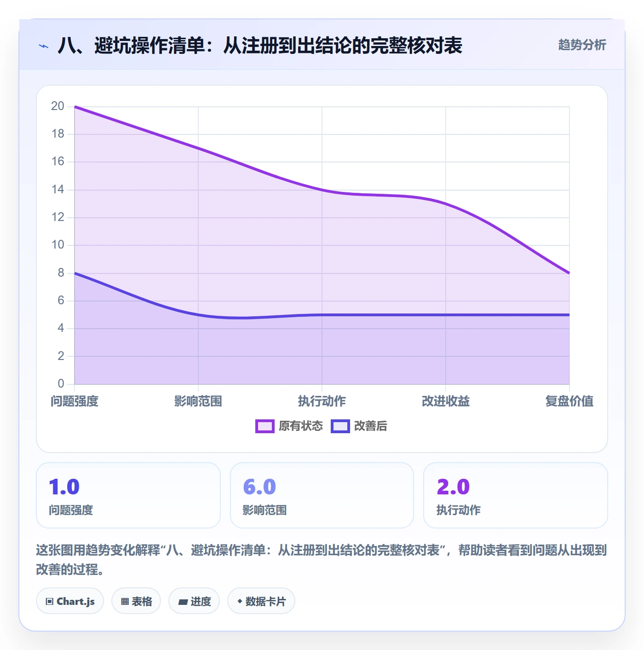Click the heading 八、避坑操作清单 title text
Viewport: 644px width, 650px height.
260,46
